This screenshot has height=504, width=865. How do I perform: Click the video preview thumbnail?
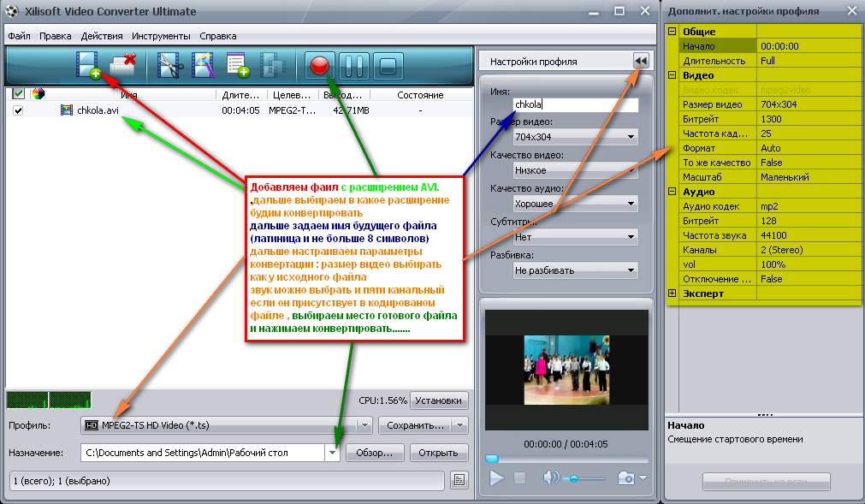[x=566, y=370]
